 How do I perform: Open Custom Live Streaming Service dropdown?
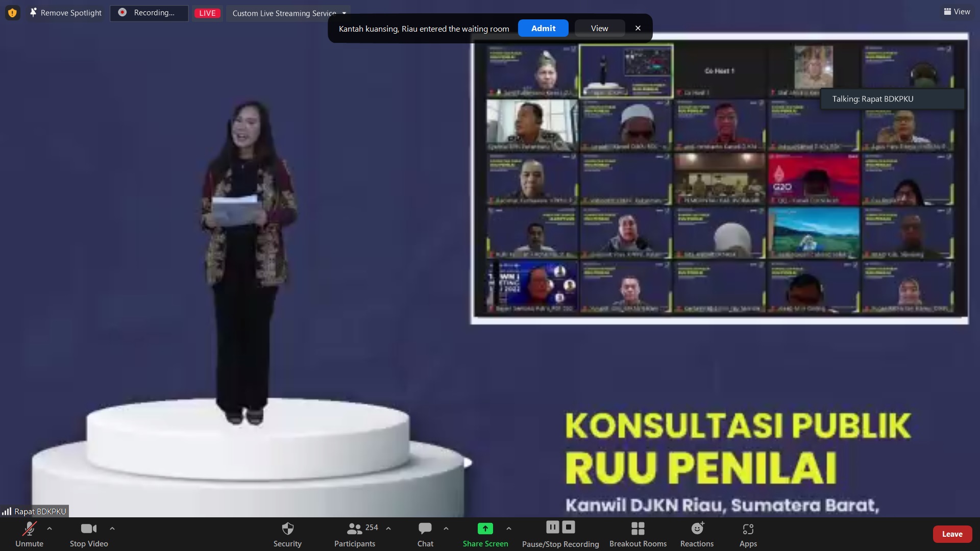coord(344,13)
